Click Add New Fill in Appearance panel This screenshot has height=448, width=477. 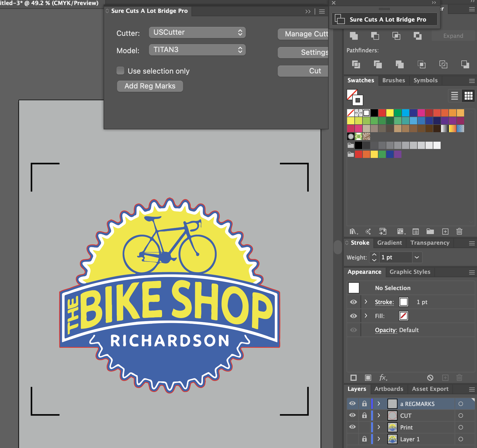368,378
